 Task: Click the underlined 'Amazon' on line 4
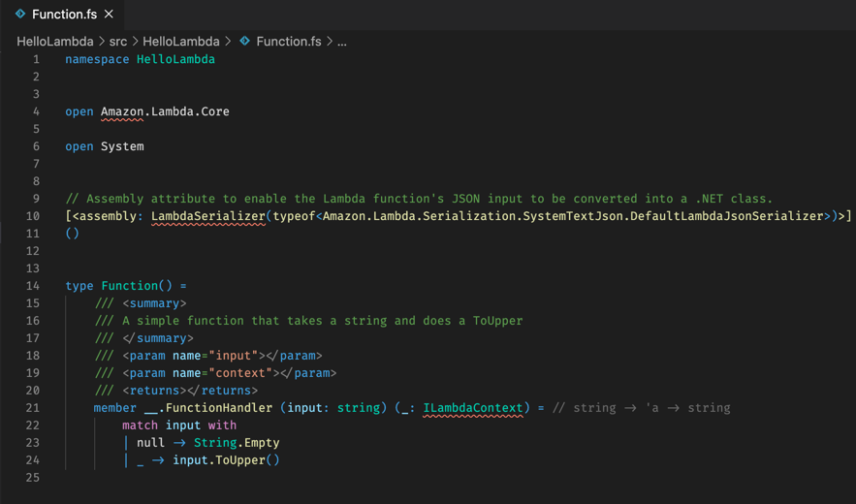click(x=122, y=111)
